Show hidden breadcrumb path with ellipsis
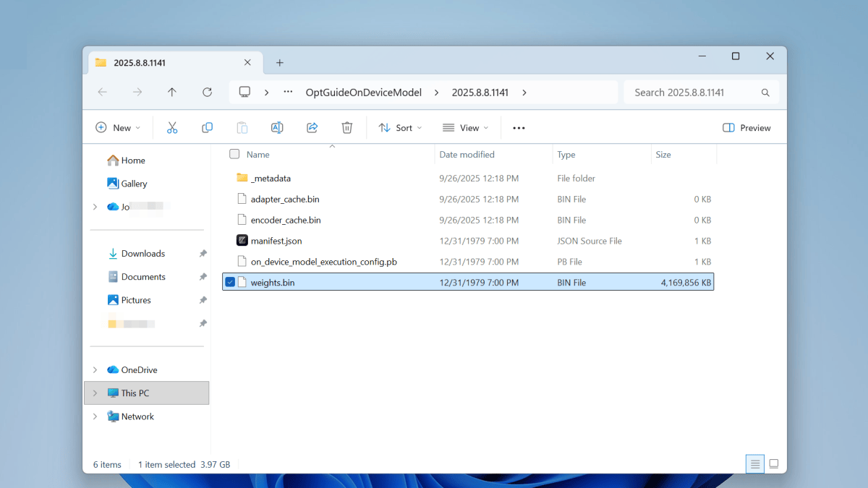Screen dimensions: 868x488 [288, 93]
